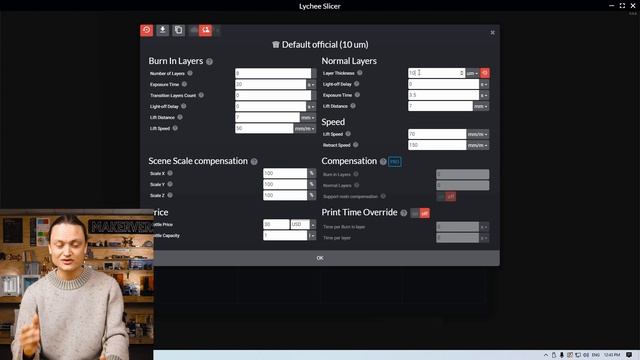Click the help icon next to burn-in Light-off Delay

(x=184, y=106)
